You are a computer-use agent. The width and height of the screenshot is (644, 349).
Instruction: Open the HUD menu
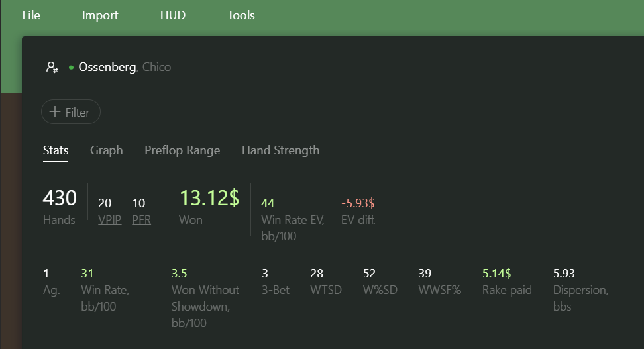(x=173, y=15)
